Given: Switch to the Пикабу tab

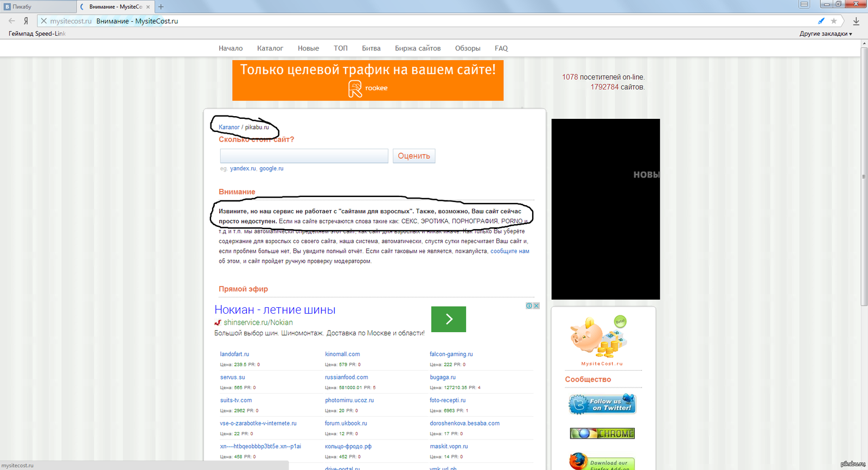Looking at the screenshot, I should [38, 7].
